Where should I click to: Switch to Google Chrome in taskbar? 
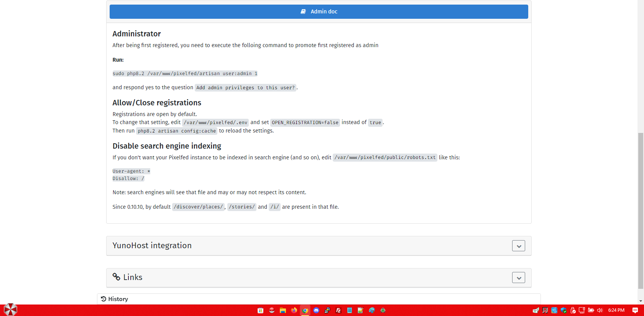[305, 310]
